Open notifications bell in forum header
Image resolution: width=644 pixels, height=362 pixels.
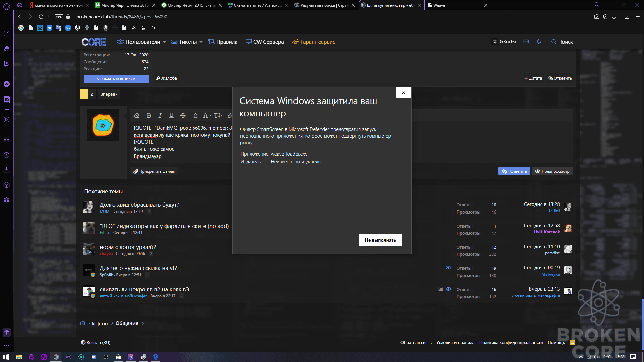point(539,42)
